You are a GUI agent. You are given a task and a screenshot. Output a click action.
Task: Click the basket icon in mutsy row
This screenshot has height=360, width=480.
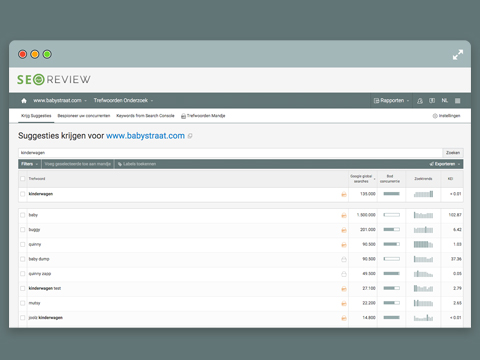344,303
